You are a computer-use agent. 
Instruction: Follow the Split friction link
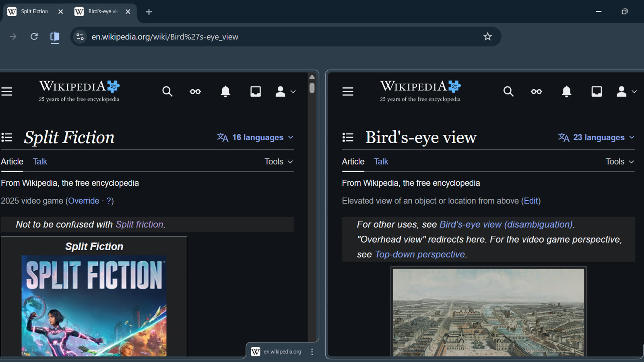point(139,224)
